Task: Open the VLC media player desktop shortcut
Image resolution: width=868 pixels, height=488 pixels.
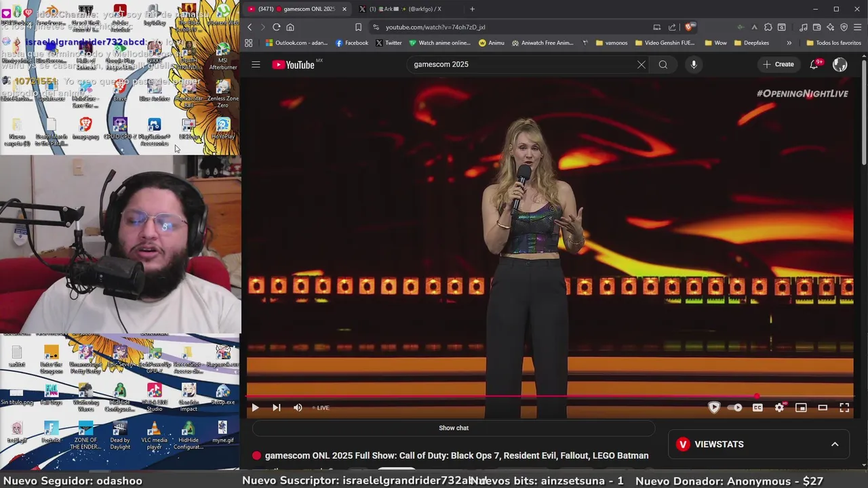Action: pyautogui.click(x=154, y=435)
